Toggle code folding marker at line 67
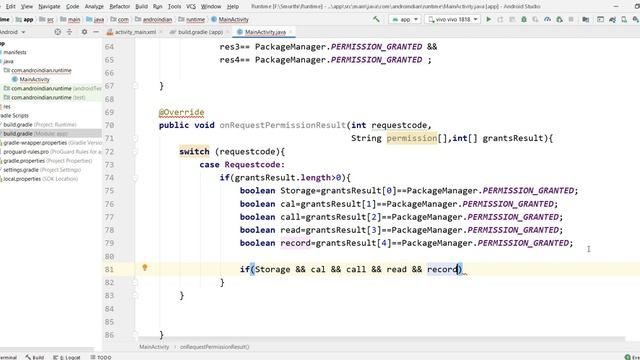Image resolution: width=640 pixels, height=360 pixels. [x=135, y=86]
